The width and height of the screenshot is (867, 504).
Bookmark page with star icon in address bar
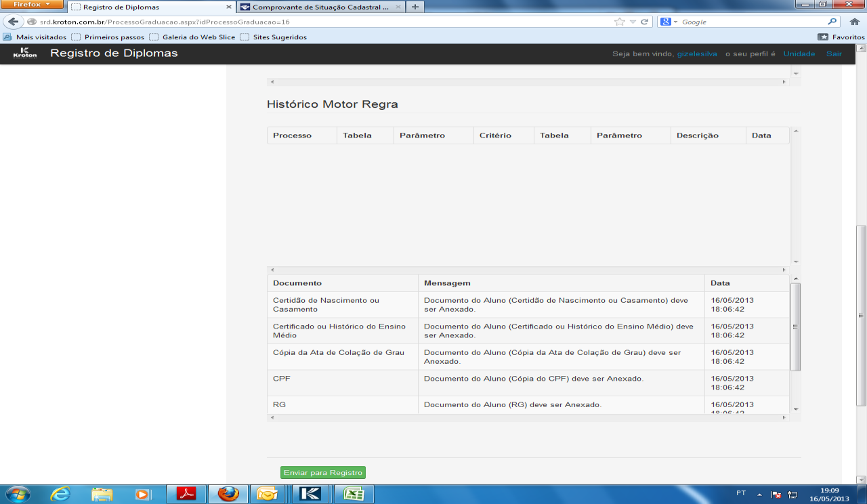619,22
